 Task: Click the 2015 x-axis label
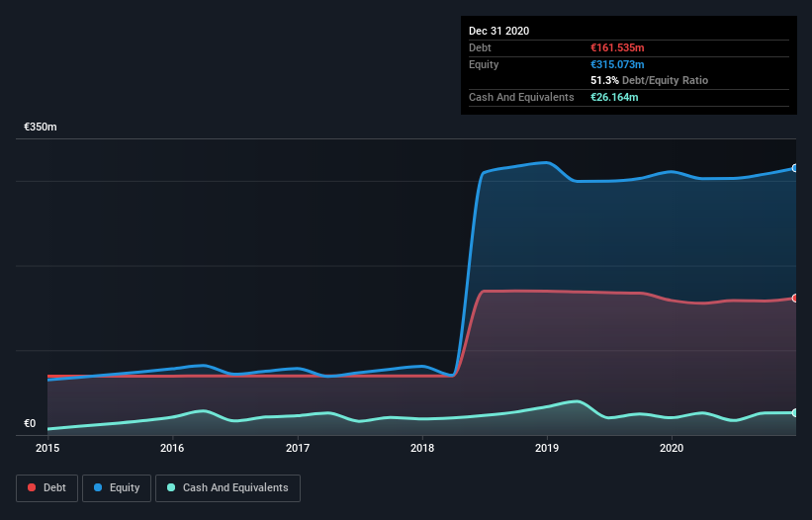47,448
